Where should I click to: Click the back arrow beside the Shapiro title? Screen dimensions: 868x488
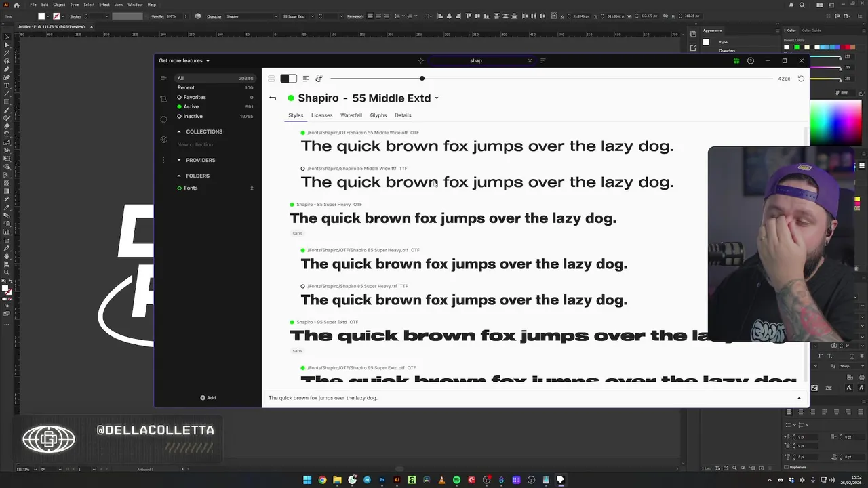click(x=273, y=98)
